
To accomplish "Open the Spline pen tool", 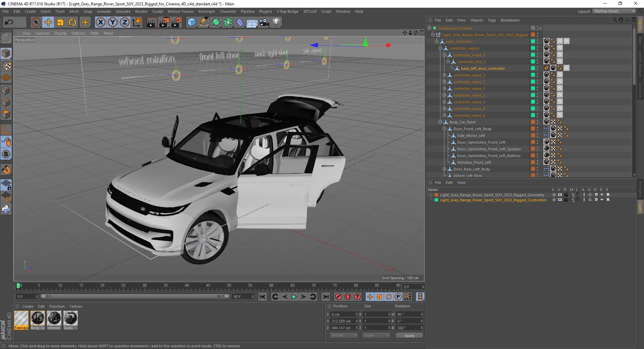I will (x=204, y=22).
